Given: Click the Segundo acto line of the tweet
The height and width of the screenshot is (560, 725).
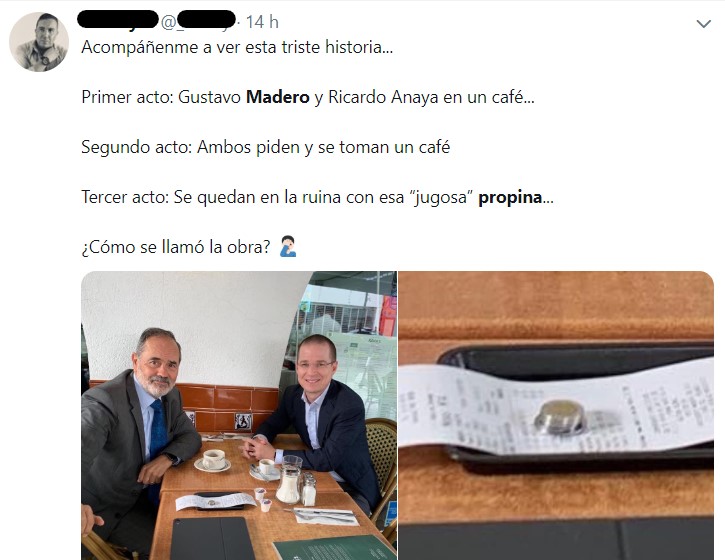Looking at the screenshot, I should [x=266, y=147].
